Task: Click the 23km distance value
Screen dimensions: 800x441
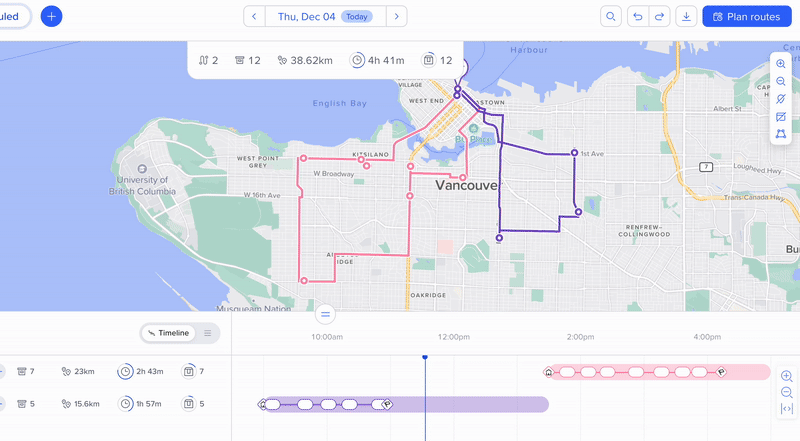Action: click(84, 372)
